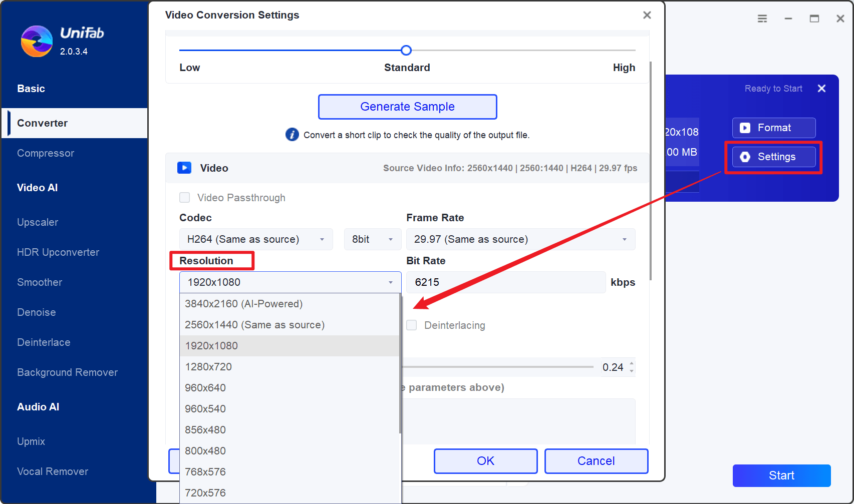
Task: Select 1280x720 from the resolution list
Action: coord(208,366)
